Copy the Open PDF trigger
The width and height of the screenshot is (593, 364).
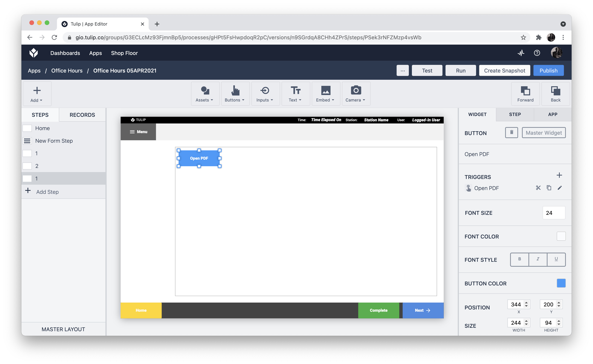tap(549, 188)
